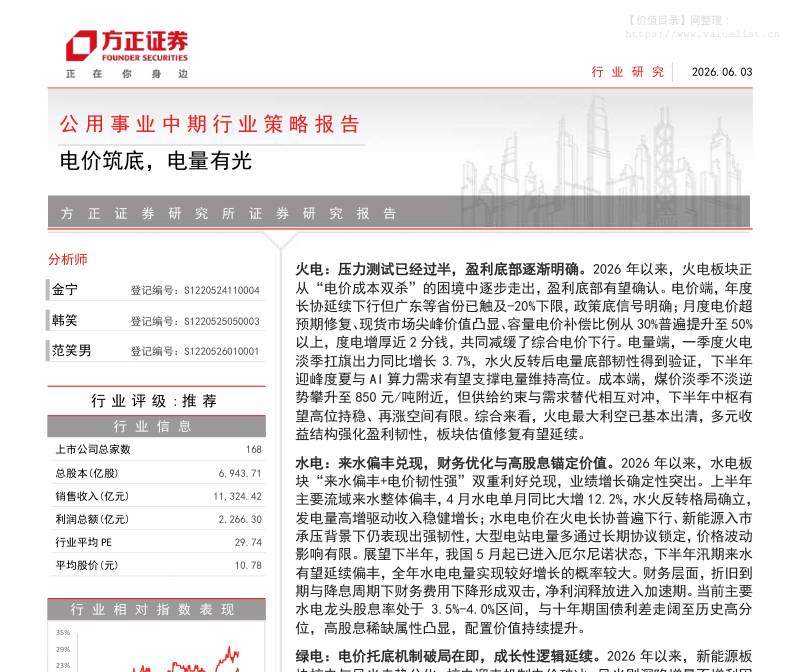Click the 分析师 section heading
This screenshot has width=800, height=672.
tap(68, 259)
